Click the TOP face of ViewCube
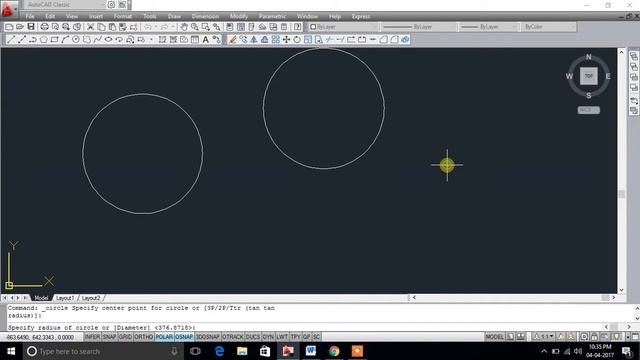640x360 pixels. [589, 76]
